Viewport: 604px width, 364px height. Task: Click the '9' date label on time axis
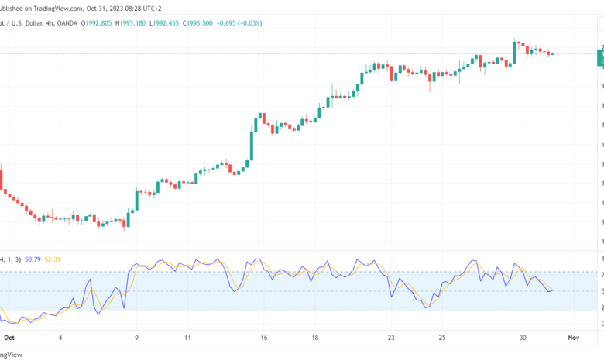(x=137, y=338)
